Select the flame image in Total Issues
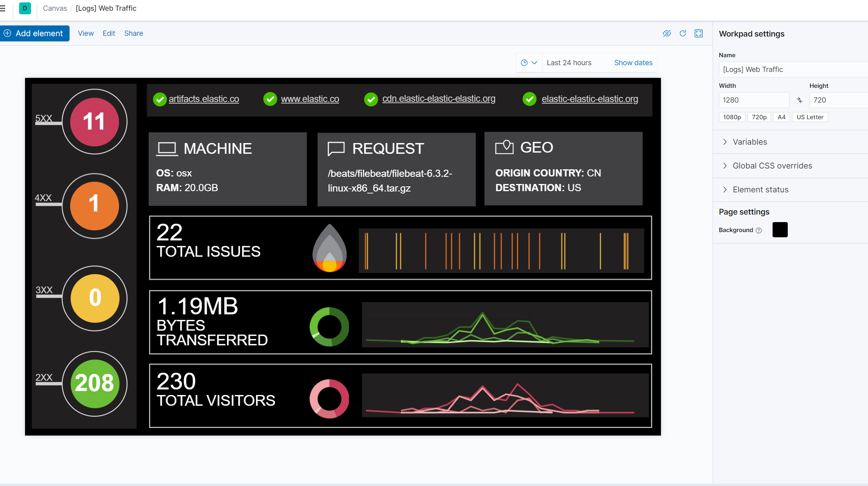This screenshot has width=868, height=486. point(329,248)
